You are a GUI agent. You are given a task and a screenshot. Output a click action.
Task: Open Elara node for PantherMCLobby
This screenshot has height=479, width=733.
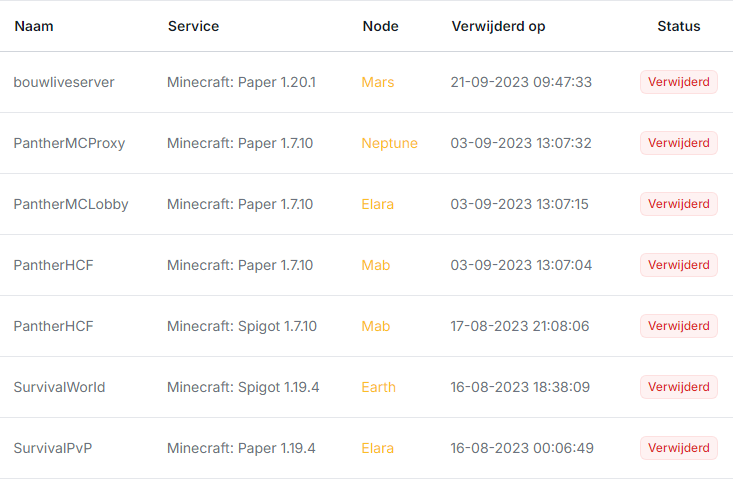pyautogui.click(x=377, y=204)
